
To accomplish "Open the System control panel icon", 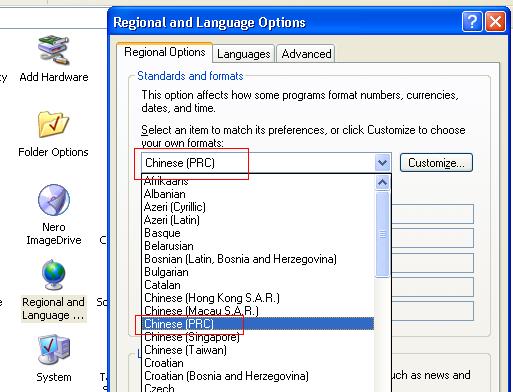I will 54,350.
